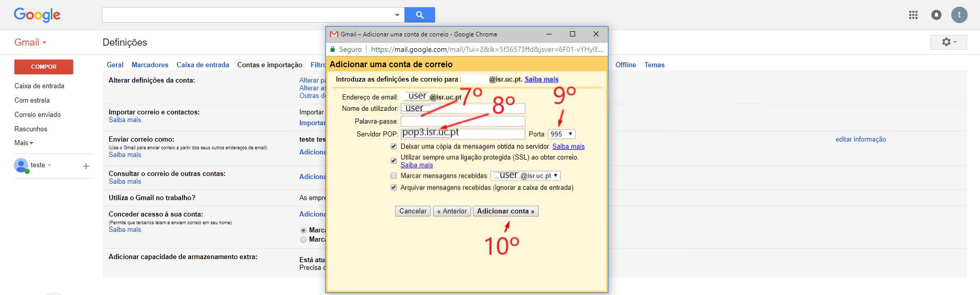
Task: Open the Gmail product dropdown
Action: [x=30, y=43]
